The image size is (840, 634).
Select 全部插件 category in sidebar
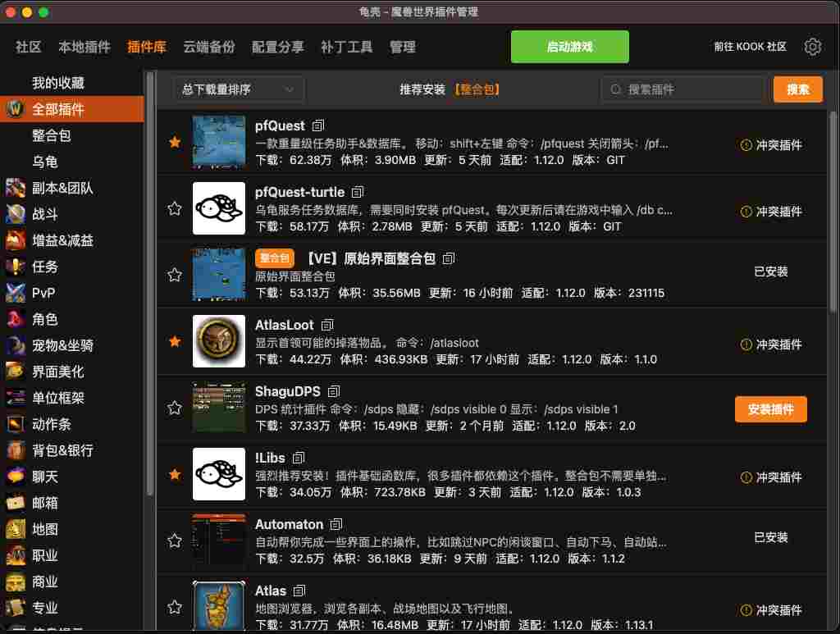[72, 109]
